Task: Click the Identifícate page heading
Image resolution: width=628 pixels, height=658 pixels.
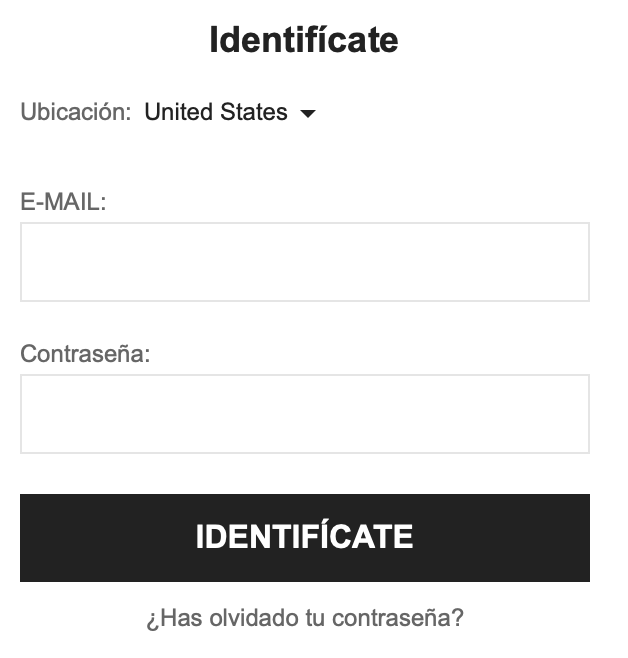Action: pyautogui.click(x=304, y=40)
